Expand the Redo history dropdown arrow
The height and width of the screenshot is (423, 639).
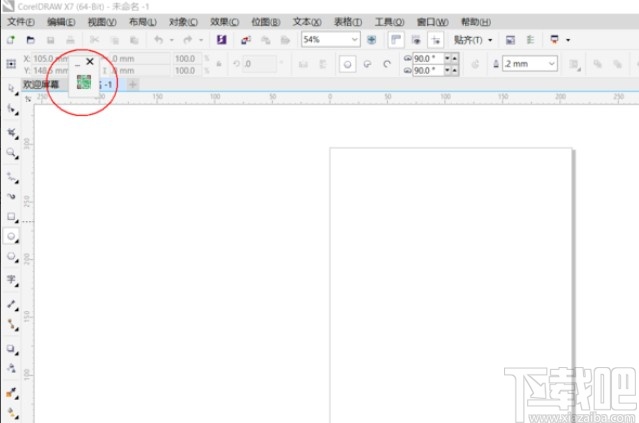pyautogui.click(x=201, y=40)
